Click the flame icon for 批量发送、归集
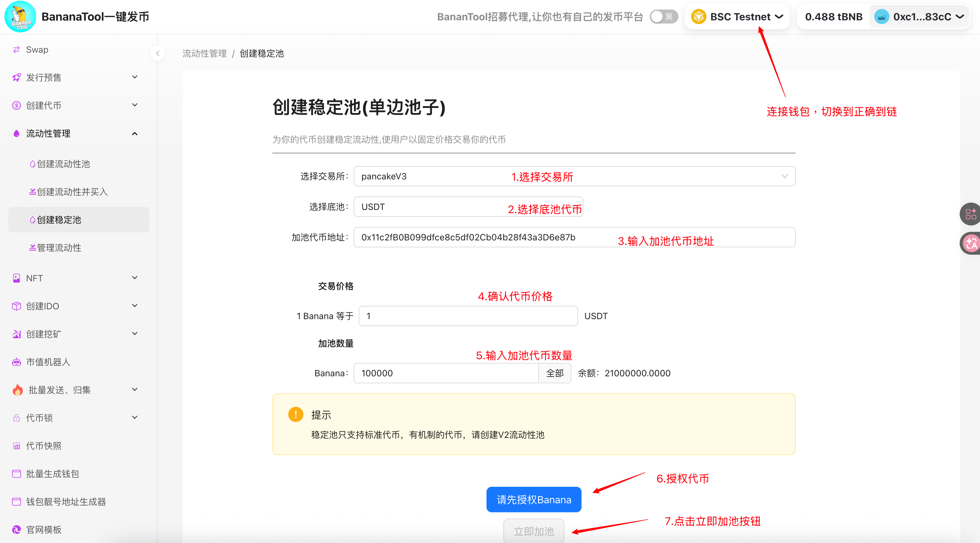Viewport: 980px width, 543px height. coord(17,390)
